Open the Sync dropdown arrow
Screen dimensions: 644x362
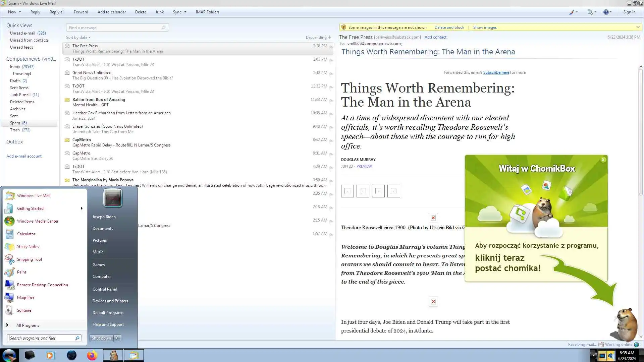pos(185,12)
